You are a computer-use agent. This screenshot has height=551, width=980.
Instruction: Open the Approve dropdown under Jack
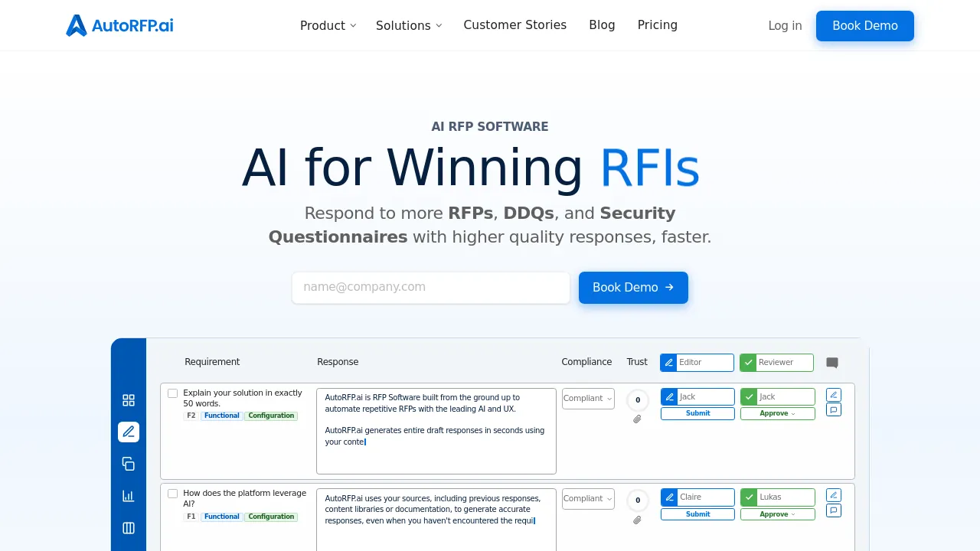(777, 413)
